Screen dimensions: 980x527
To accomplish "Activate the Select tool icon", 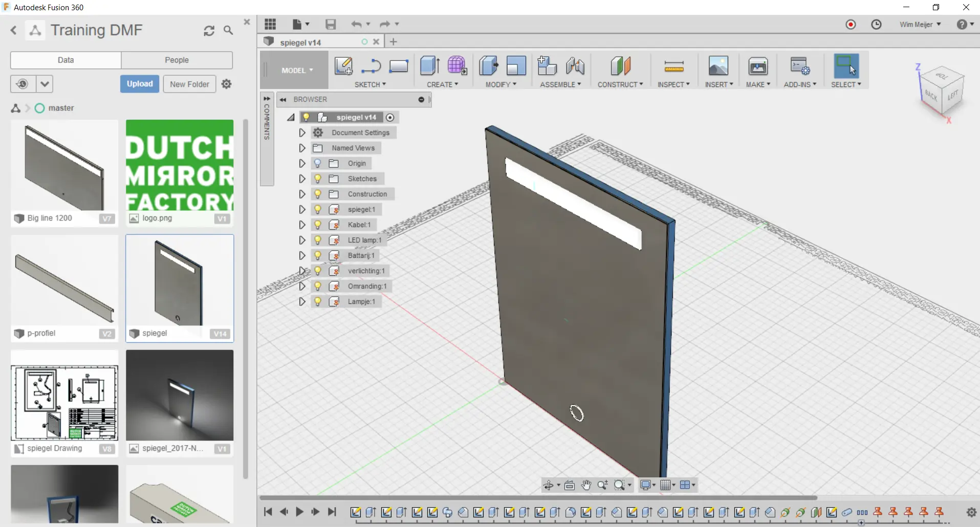I will point(846,66).
